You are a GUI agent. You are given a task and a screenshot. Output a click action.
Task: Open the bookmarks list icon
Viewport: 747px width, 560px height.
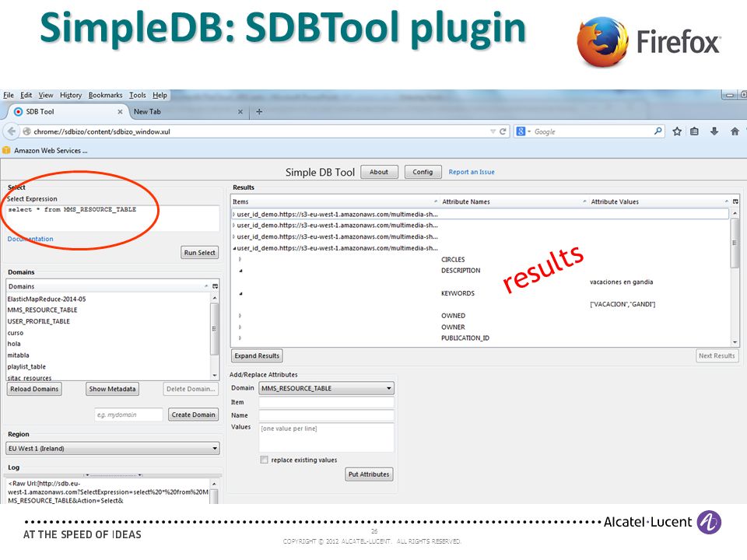pos(694,131)
